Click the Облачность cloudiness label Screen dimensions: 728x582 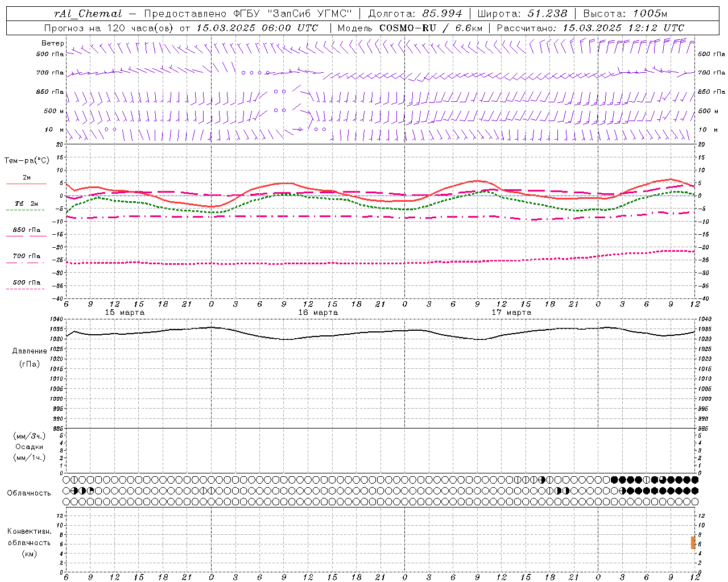tap(29, 493)
